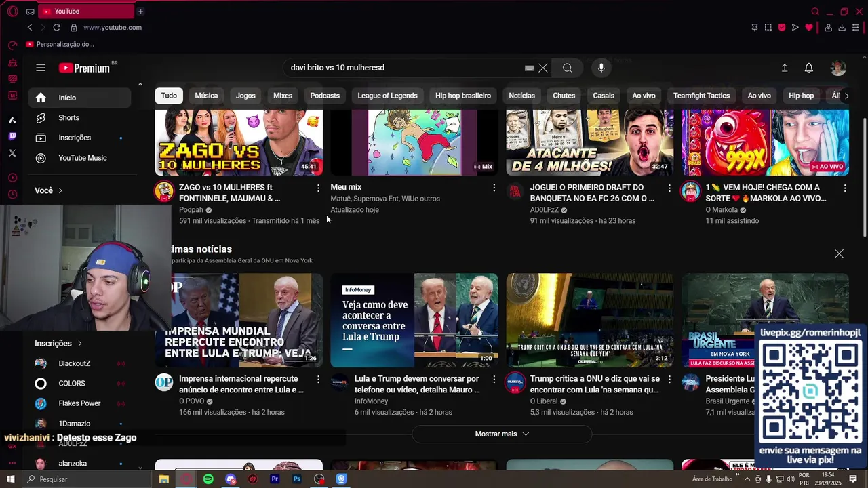Go back to previous page
This screenshot has width=868, height=488.
[x=30, y=27]
